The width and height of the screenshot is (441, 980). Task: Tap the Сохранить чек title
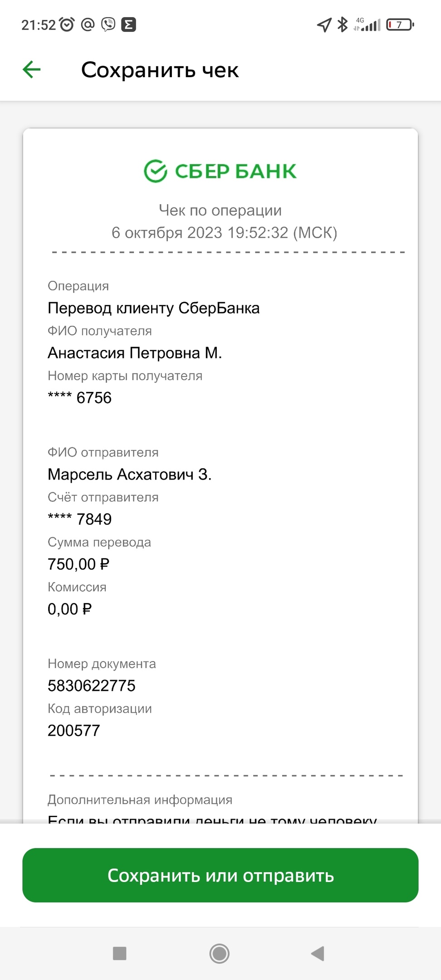(x=160, y=70)
